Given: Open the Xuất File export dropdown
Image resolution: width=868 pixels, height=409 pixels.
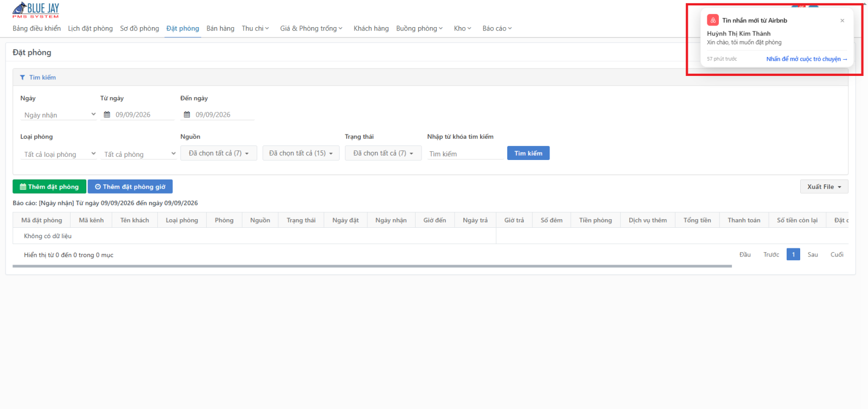Looking at the screenshot, I should (x=824, y=187).
